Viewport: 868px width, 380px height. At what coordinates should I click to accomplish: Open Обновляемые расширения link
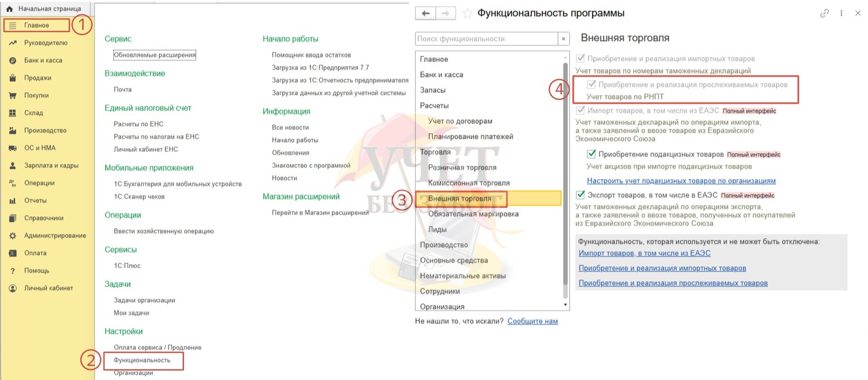point(155,55)
